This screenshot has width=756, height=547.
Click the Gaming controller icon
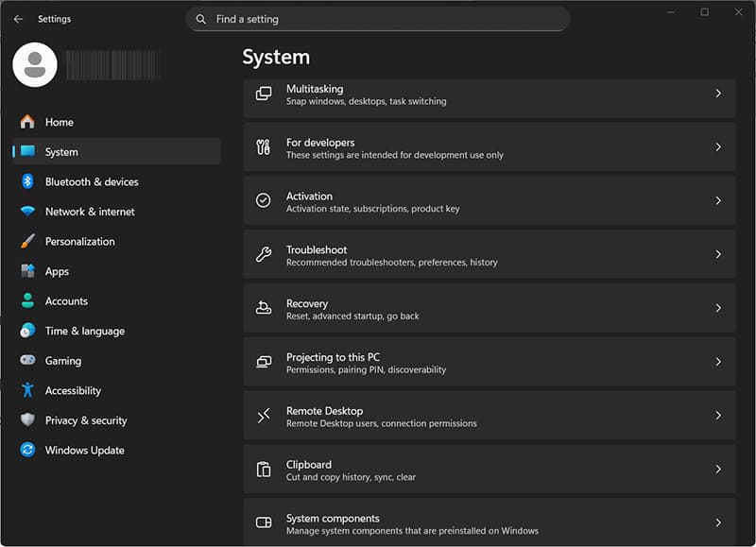[x=27, y=360]
